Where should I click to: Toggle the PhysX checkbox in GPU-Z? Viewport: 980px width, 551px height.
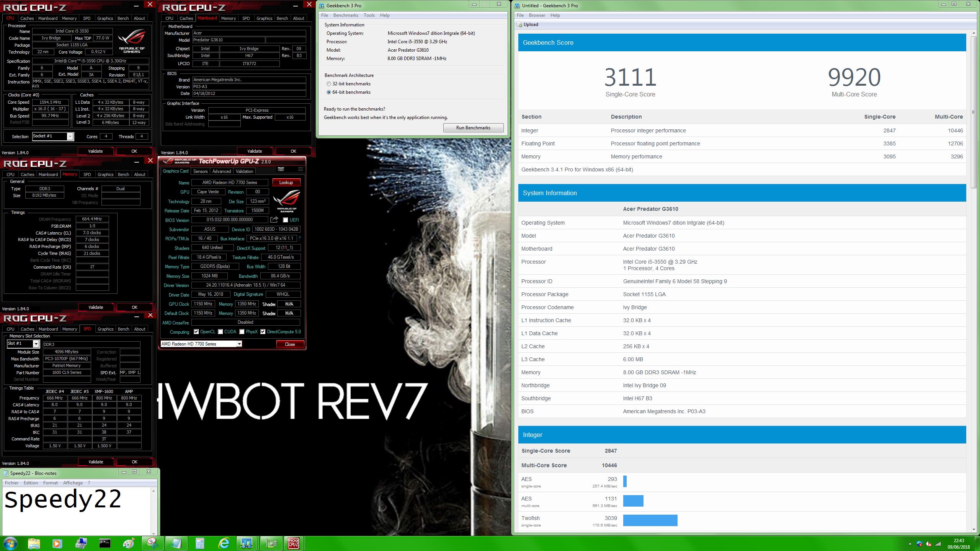click(242, 332)
